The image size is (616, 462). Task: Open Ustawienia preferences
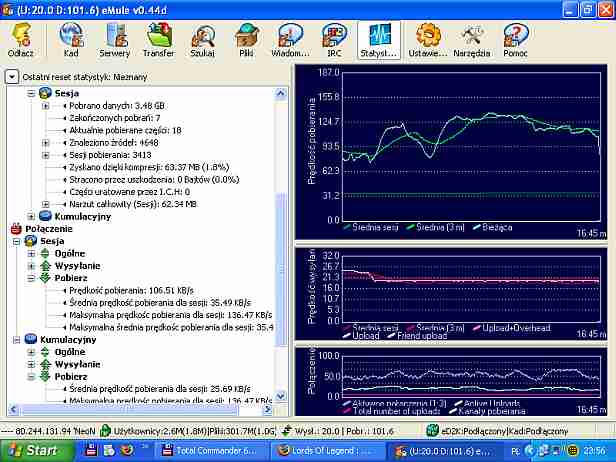click(x=428, y=40)
